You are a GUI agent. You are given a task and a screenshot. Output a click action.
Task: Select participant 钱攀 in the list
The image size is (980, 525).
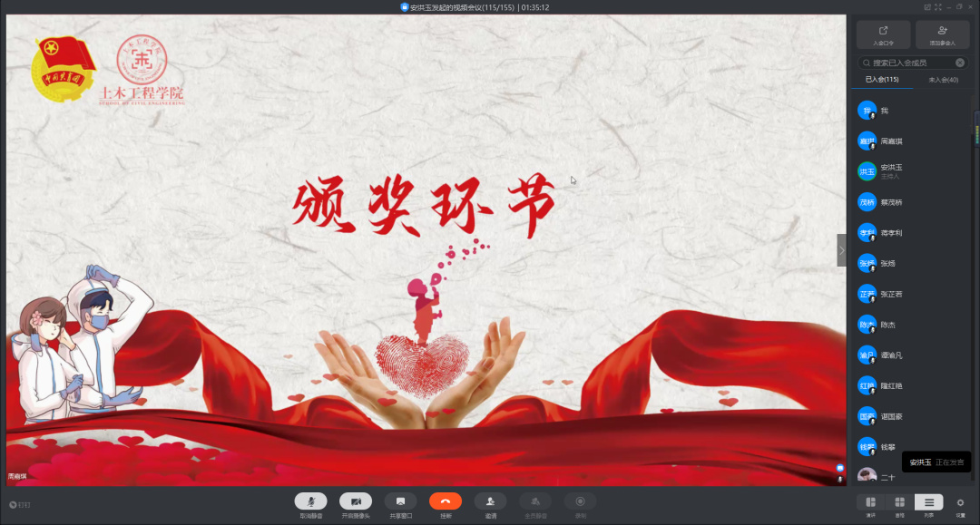pyautogui.click(x=913, y=447)
